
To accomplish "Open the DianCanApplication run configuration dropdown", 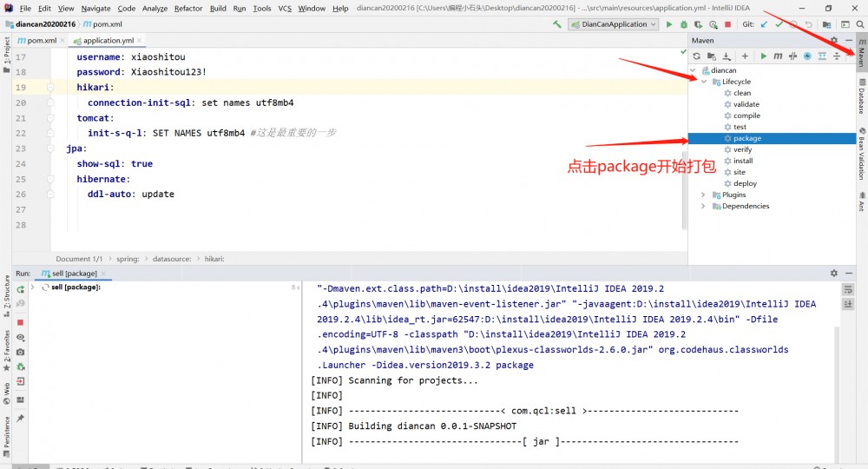I will point(614,24).
